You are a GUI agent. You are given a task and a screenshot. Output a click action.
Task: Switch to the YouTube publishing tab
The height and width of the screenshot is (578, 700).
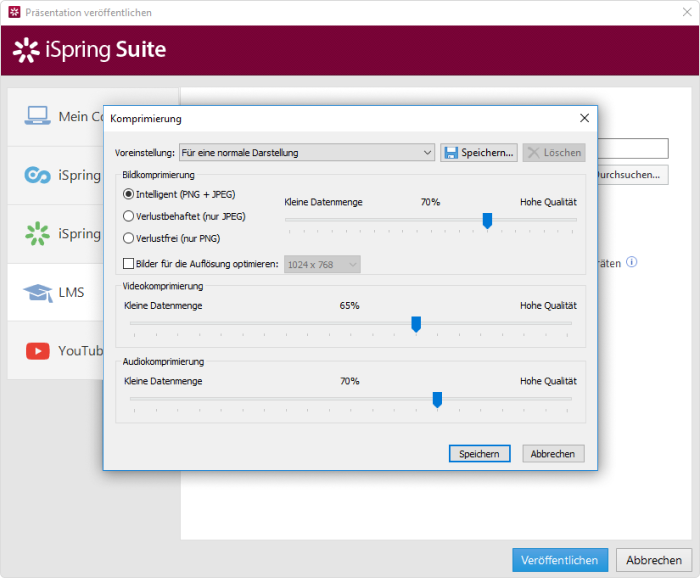point(56,351)
